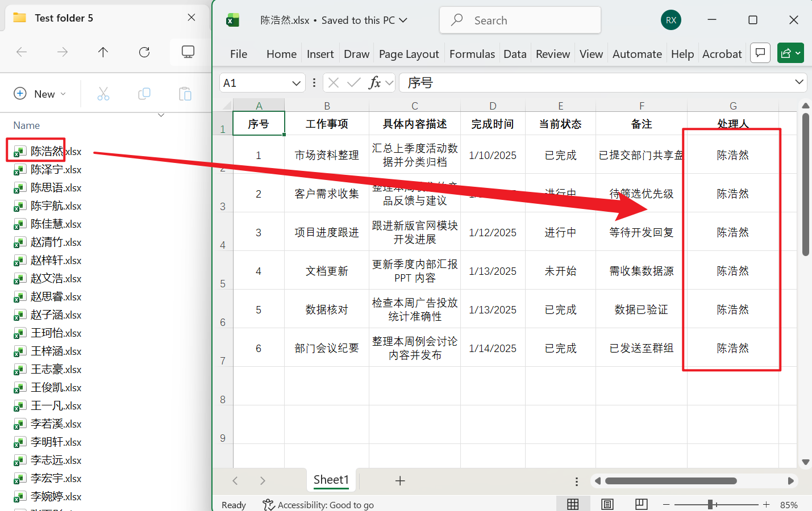812x511 pixels.
Task: Add a new sheet with the plus button
Action: (x=400, y=480)
